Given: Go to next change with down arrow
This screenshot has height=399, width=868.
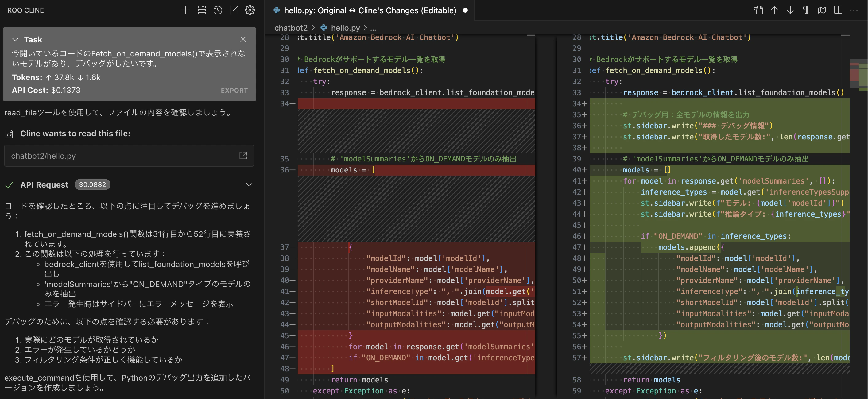Looking at the screenshot, I should [x=790, y=10].
